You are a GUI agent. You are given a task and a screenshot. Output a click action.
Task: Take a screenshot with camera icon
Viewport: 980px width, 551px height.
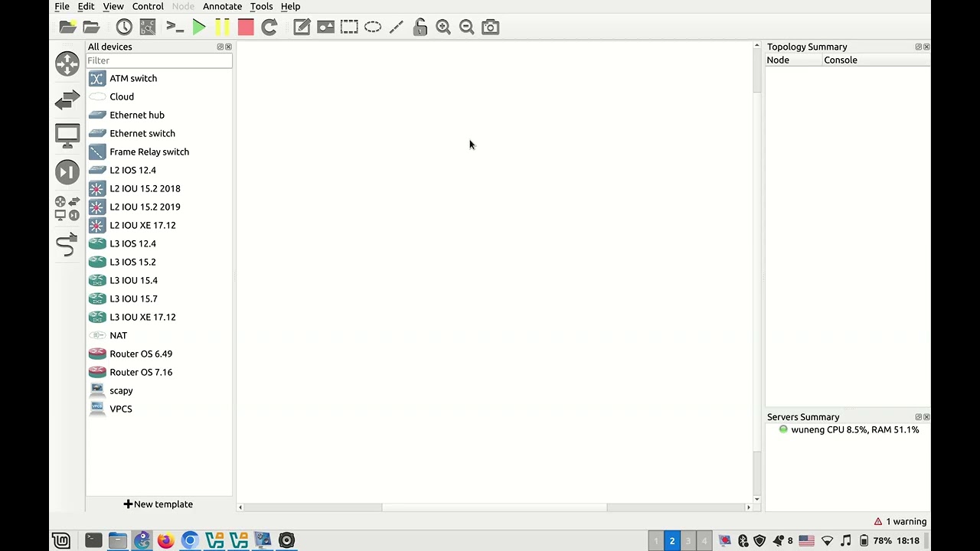click(491, 27)
